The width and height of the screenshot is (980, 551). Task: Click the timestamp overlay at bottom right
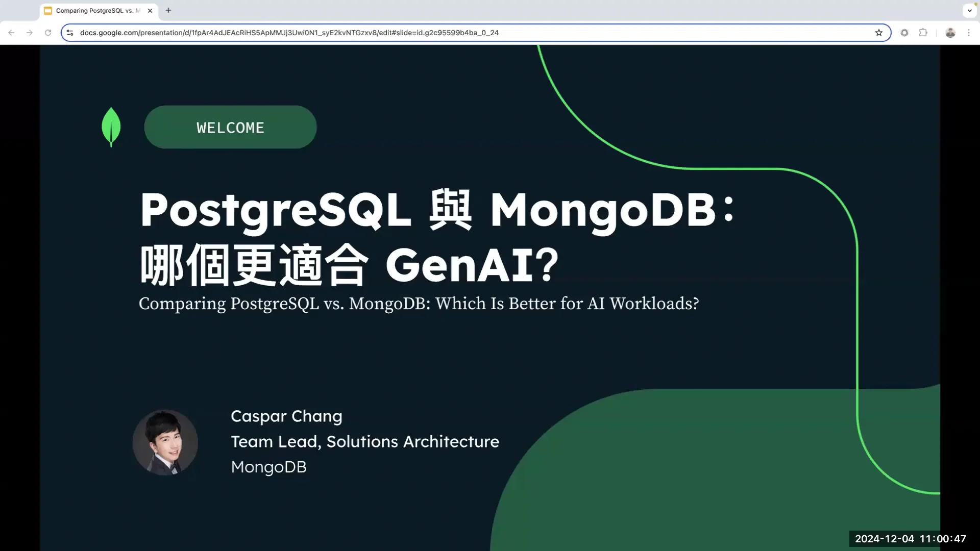point(911,538)
